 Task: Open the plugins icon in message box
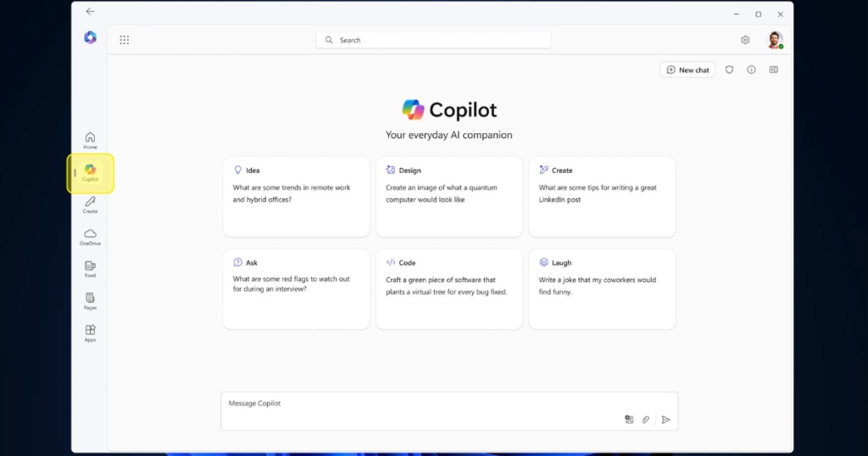click(629, 420)
